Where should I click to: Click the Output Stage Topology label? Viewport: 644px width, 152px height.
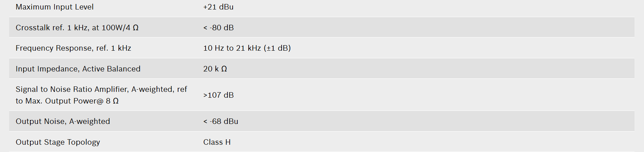point(58,142)
